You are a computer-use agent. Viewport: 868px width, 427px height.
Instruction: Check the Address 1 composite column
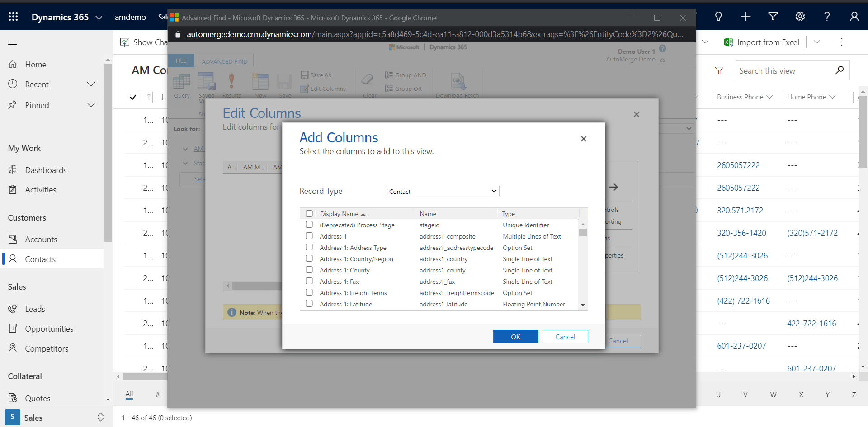click(309, 236)
